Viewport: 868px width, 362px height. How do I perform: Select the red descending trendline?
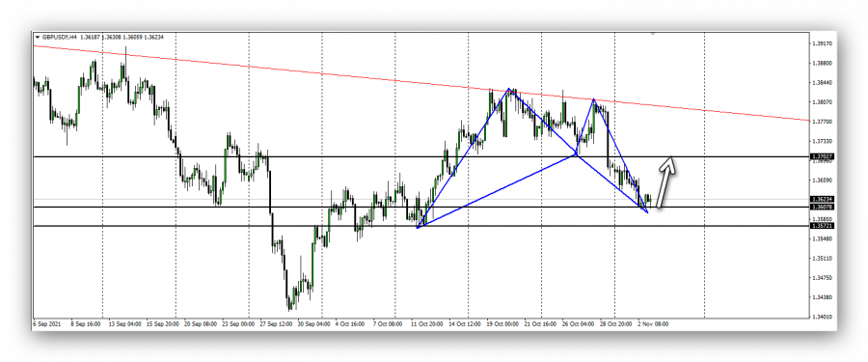click(420, 82)
